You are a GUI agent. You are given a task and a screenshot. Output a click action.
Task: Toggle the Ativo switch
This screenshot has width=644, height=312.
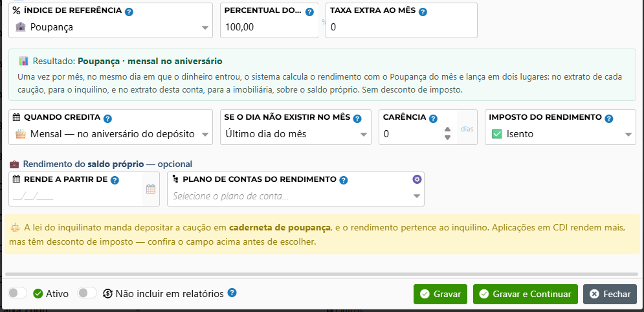[17, 293]
